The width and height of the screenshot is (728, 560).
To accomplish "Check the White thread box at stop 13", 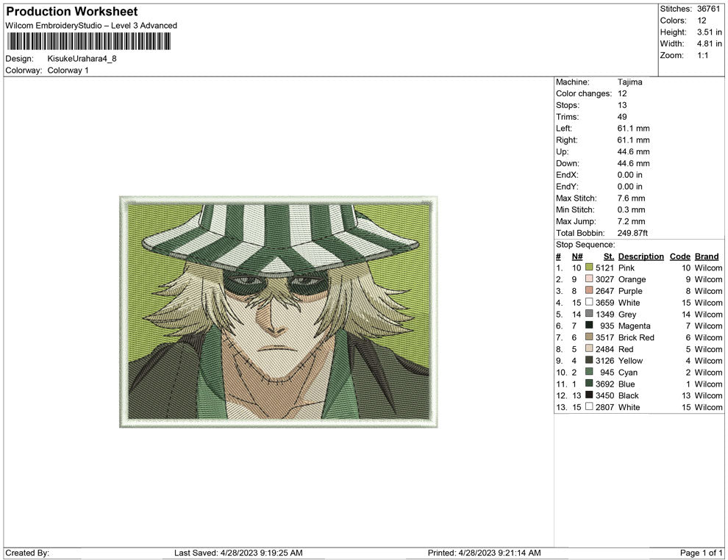I will pos(588,407).
